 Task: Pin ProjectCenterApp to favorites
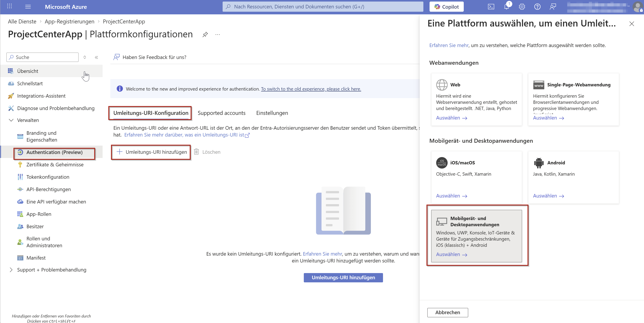click(x=205, y=34)
